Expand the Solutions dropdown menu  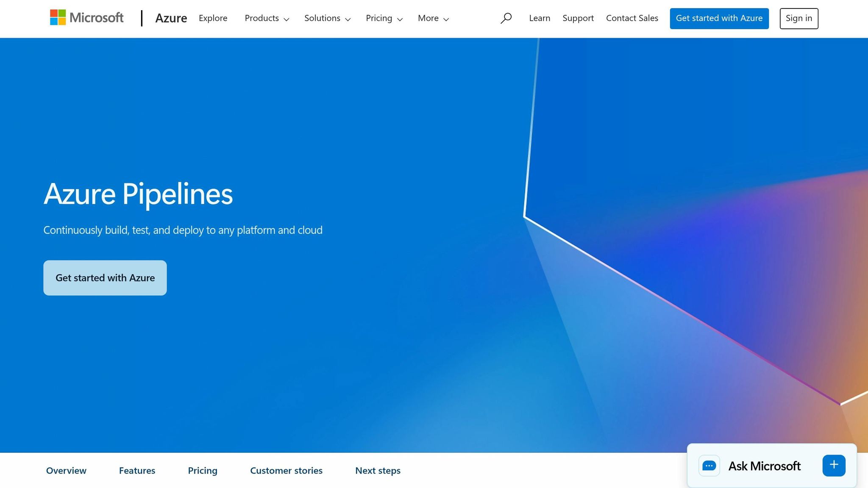[x=327, y=18]
